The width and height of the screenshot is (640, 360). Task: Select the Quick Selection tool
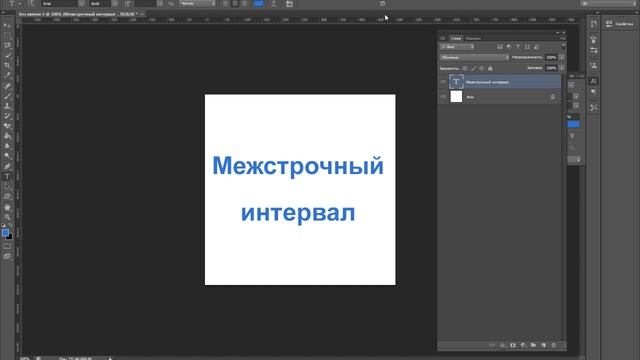pyautogui.click(x=7, y=56)
